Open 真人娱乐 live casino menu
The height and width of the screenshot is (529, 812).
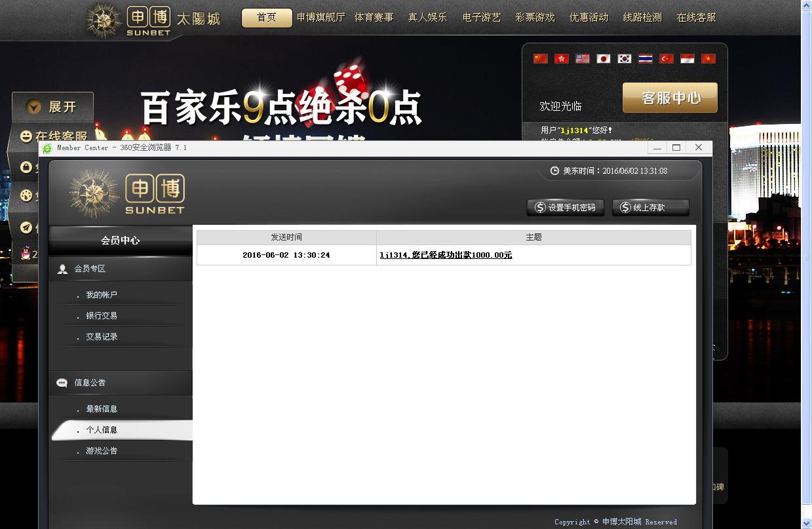[x=427, y=18]
